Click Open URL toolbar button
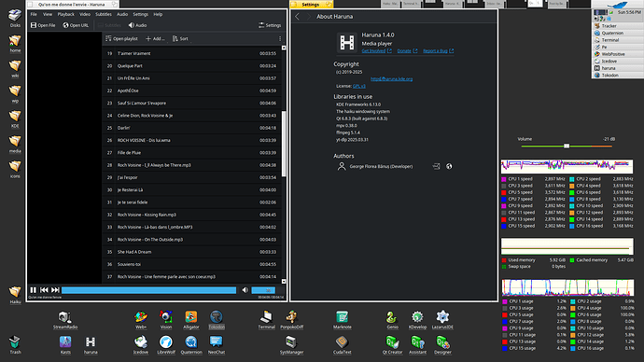Screen dimensions: 644x362 (x=76, y=25)
